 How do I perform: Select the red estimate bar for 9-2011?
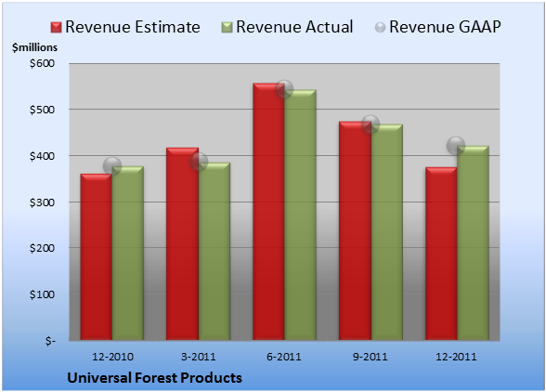click(355, 230)
